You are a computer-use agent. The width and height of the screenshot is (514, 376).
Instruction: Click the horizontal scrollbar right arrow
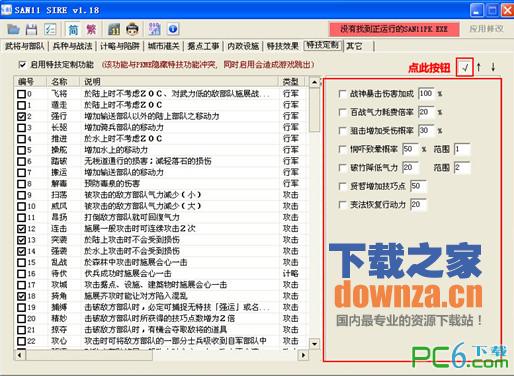point(303,355)
